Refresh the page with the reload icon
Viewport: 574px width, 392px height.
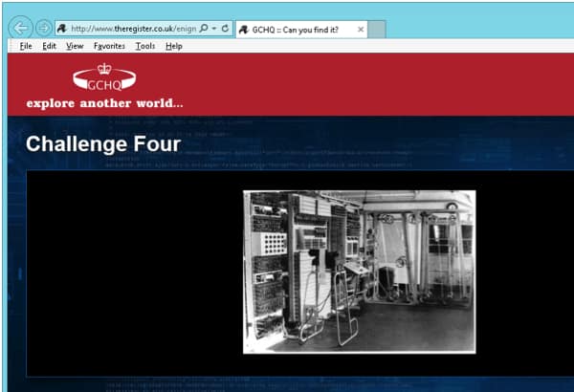click(225, 29)
